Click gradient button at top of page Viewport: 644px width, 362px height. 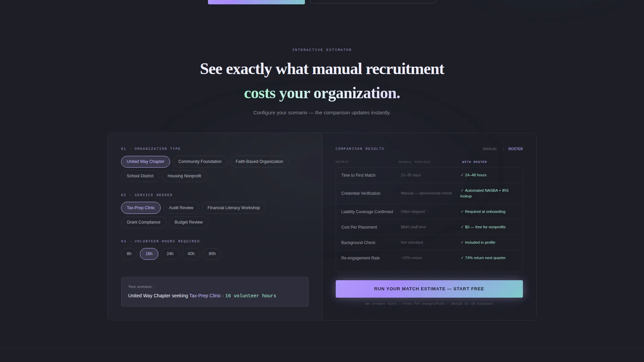pyautogui.click(x=256, y=2)
